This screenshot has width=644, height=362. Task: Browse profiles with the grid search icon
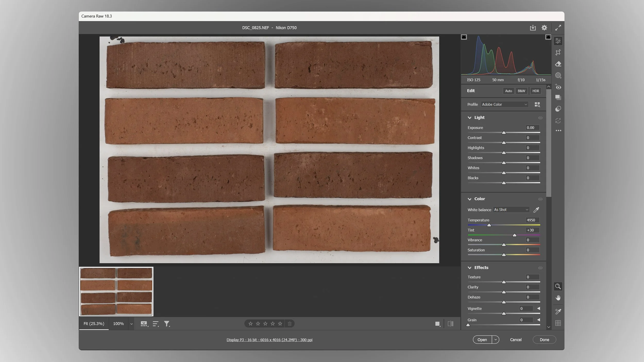tap(537, 105)
